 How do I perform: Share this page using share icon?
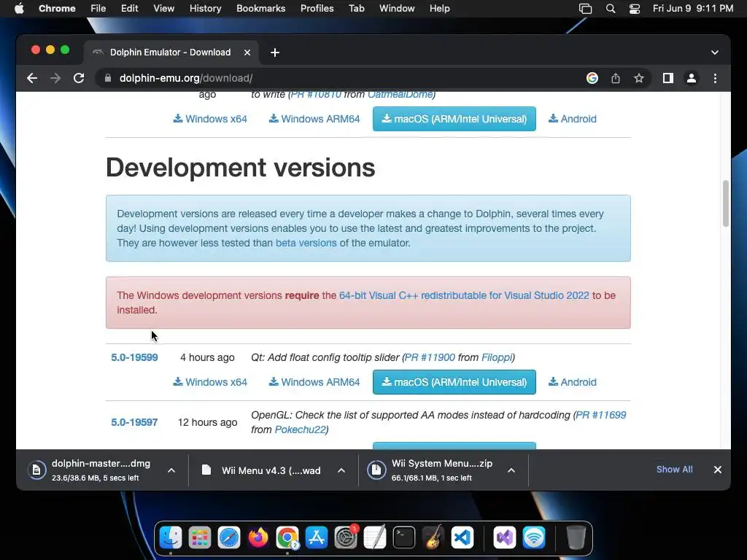616,78
